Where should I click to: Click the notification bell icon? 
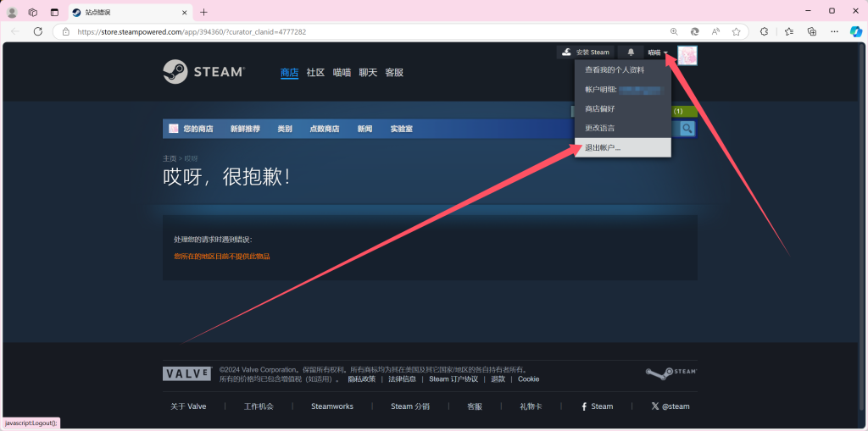(631, 52)
